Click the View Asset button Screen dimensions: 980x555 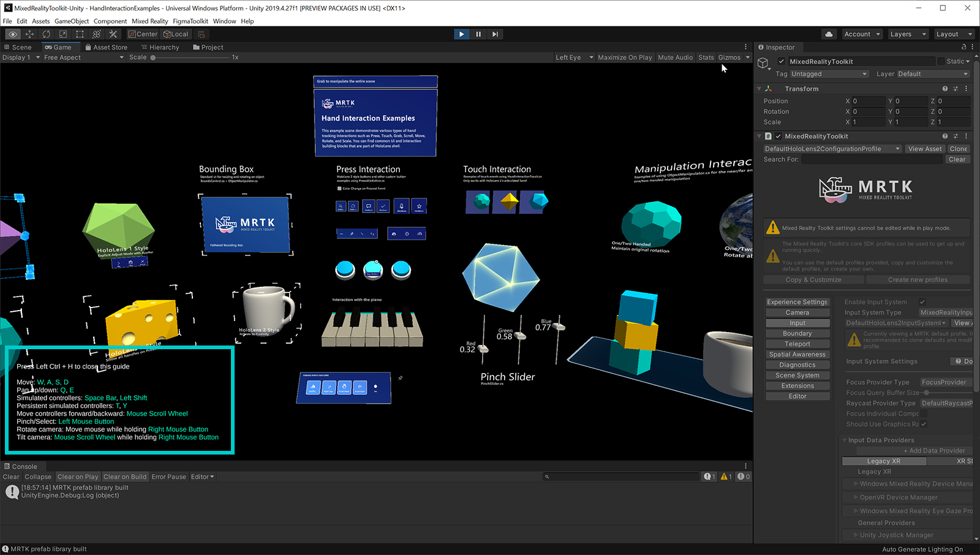[925, 149]
